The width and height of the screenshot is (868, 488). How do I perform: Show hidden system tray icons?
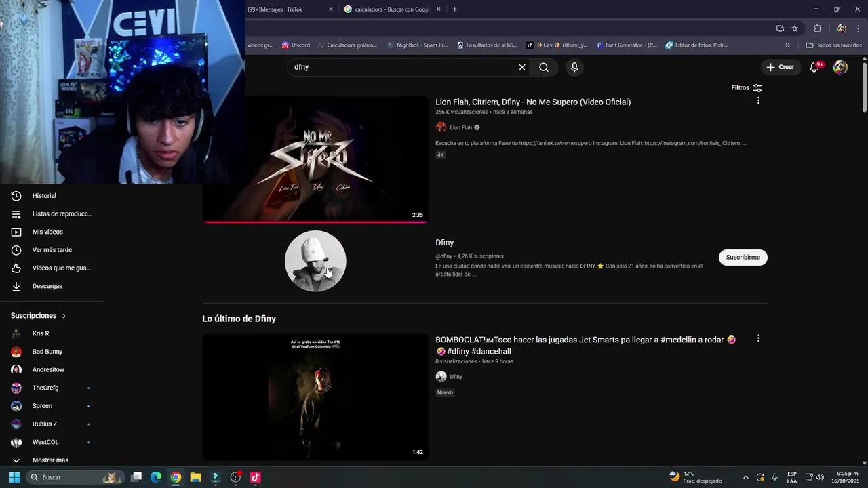pos(746,477)
